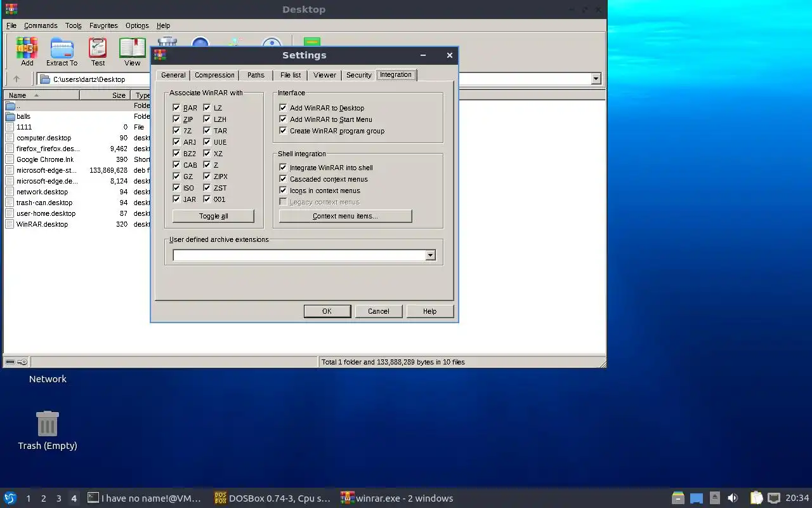
Task: Confirm settings with the OK button
Action: click(x=327, y=311)
